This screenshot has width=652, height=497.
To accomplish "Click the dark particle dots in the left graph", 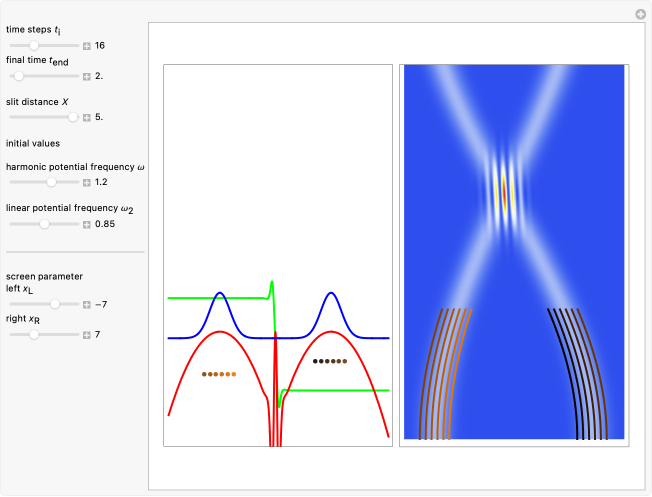I will point(330,361).
